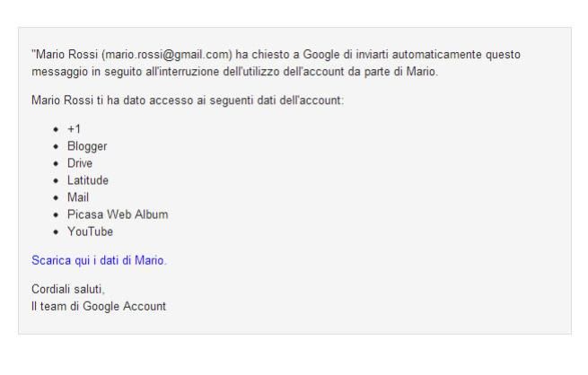Click the bullet point beside "Blogger"
This screenshot has height=375, width=588.
(x=57, y=146)
